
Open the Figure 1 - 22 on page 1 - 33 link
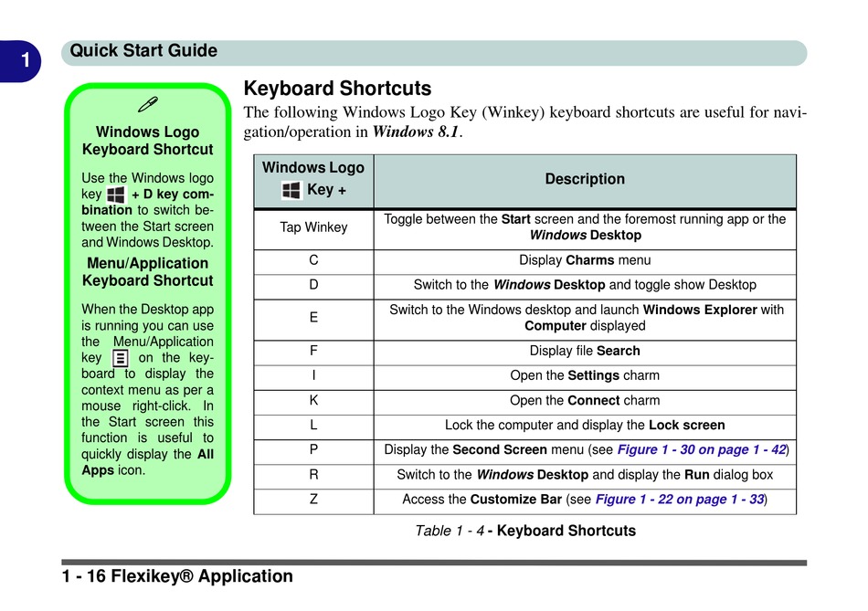(680, 500)
